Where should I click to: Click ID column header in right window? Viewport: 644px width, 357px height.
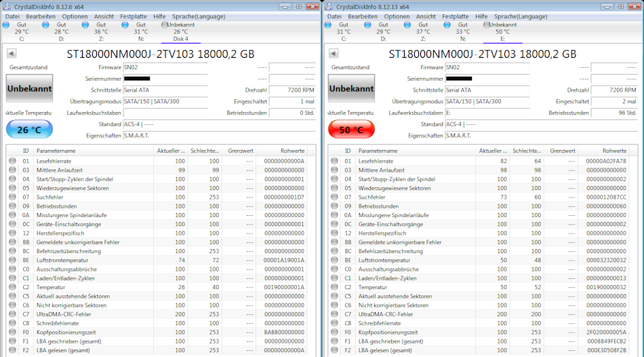point(348,151)
